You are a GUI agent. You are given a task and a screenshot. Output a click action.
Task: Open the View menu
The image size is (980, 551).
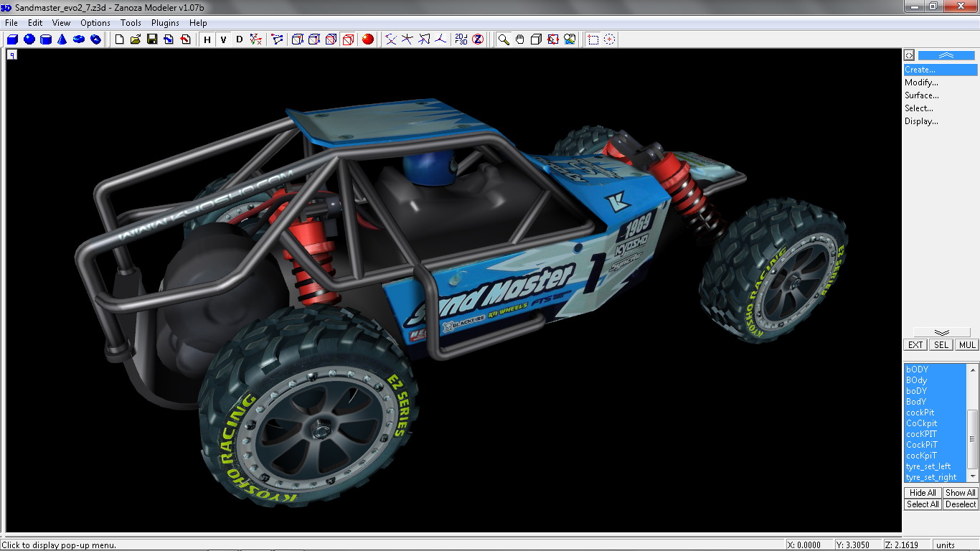point(61,23)
